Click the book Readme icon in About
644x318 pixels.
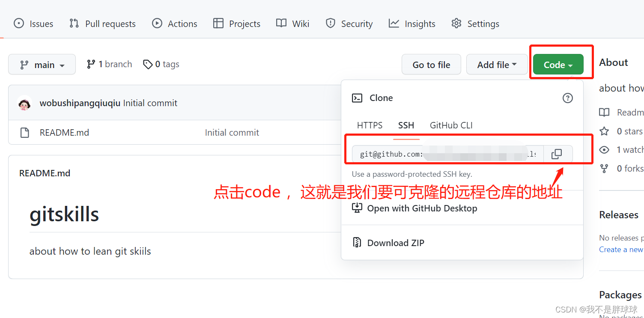click(604, 113)
